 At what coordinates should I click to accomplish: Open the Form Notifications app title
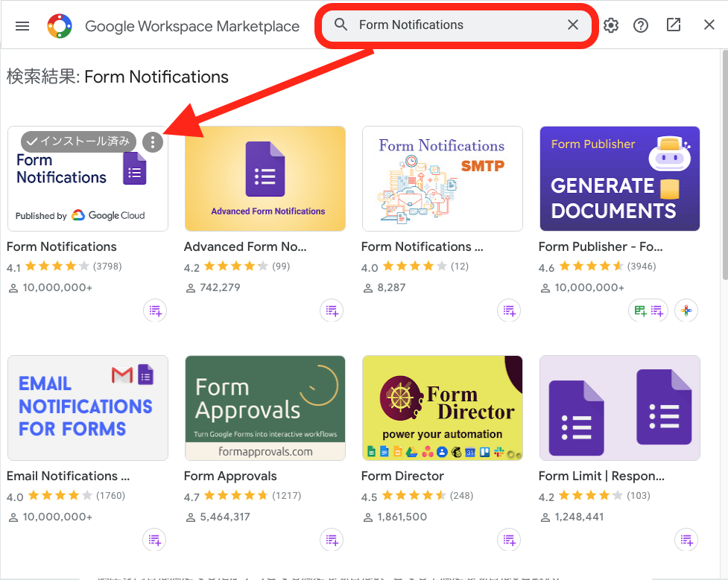(x=62, y=246)
